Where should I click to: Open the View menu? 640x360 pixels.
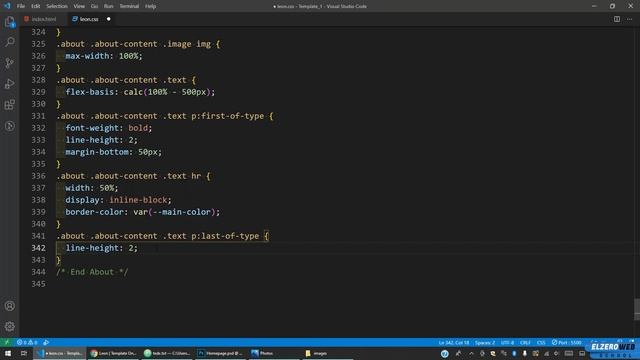[79, 6]
